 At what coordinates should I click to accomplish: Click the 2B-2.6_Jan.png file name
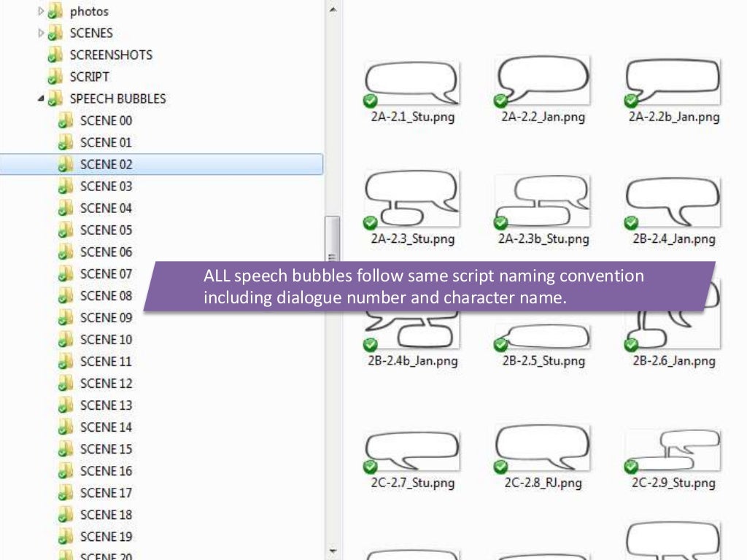[x=673, y=360]
